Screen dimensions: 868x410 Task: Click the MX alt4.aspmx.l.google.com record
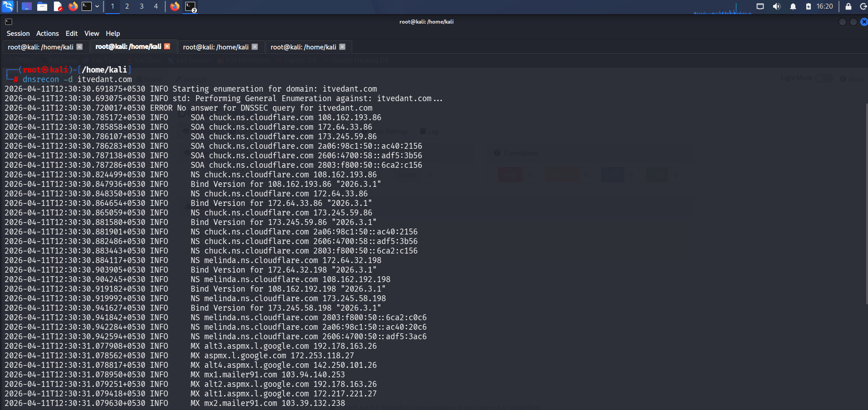pos(191,365)
